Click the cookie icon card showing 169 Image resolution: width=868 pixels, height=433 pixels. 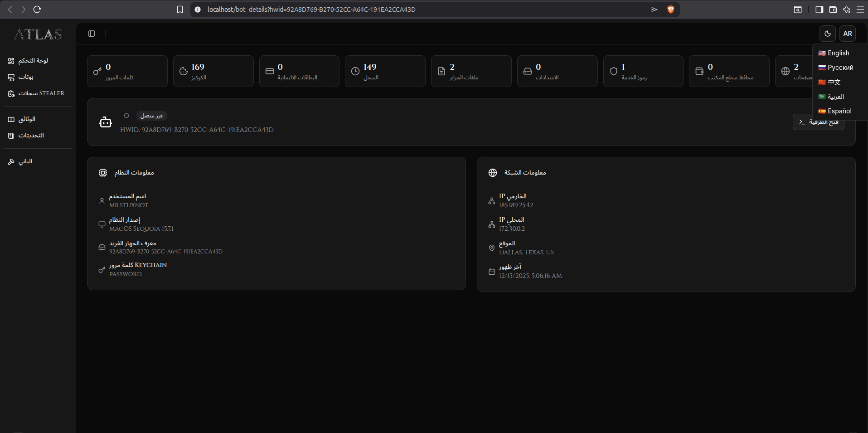[x=184, y=71]
